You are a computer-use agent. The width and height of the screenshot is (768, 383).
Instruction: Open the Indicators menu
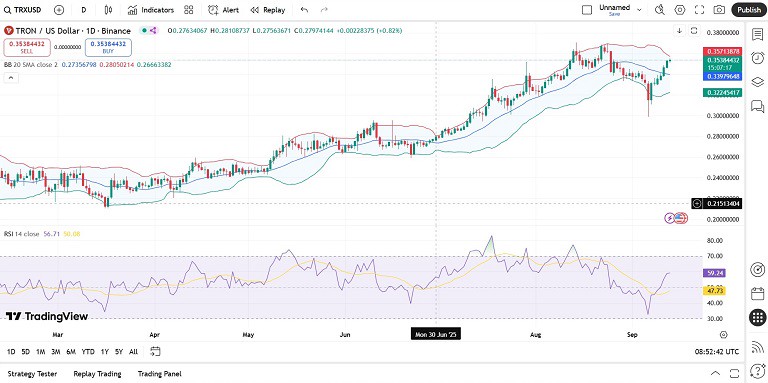coord(151,10)
